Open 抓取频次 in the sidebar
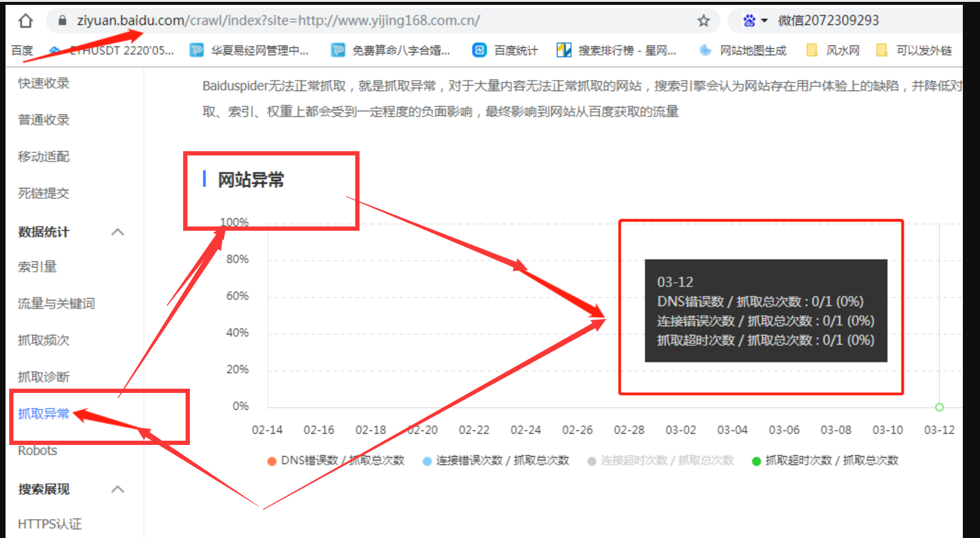 click(x=43, y=340)
